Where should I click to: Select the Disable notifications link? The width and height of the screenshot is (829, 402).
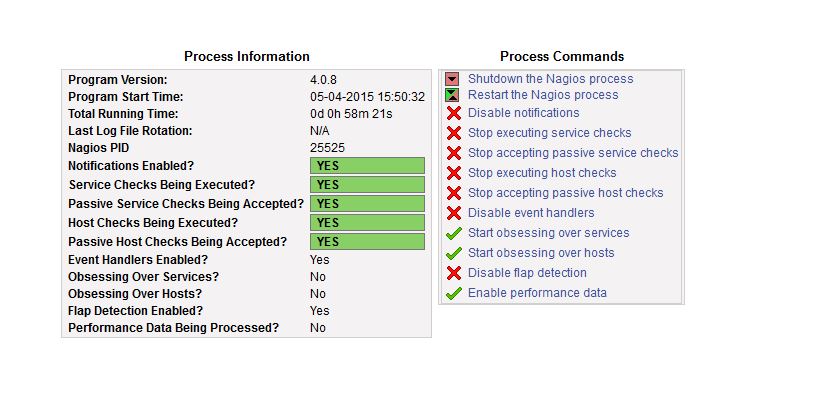pos(523,113)
